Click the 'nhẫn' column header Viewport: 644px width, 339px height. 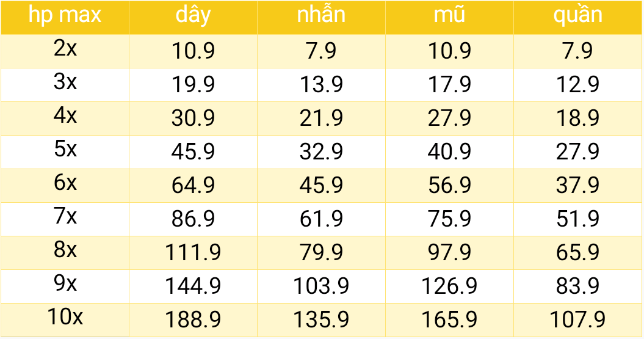321,18
